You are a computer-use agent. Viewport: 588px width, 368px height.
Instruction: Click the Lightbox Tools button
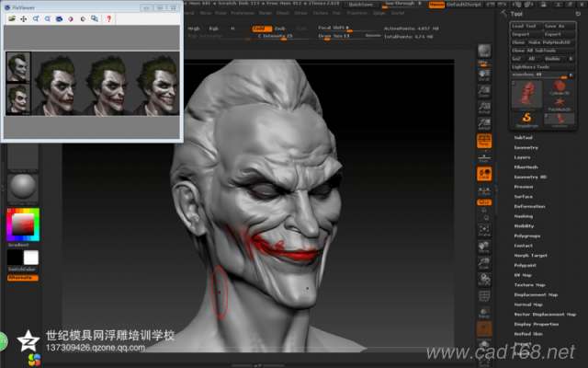click(543, 67)
